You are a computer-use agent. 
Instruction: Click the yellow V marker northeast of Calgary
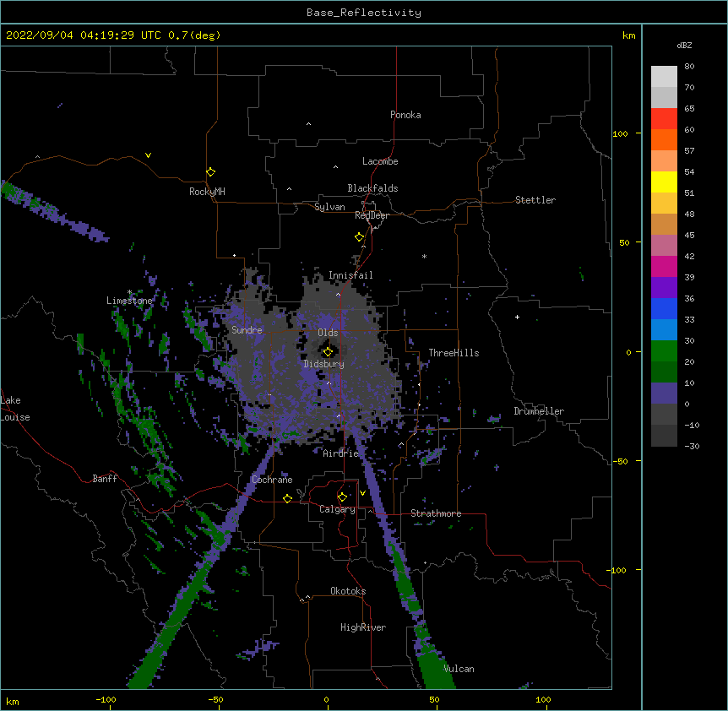point(362,493)
